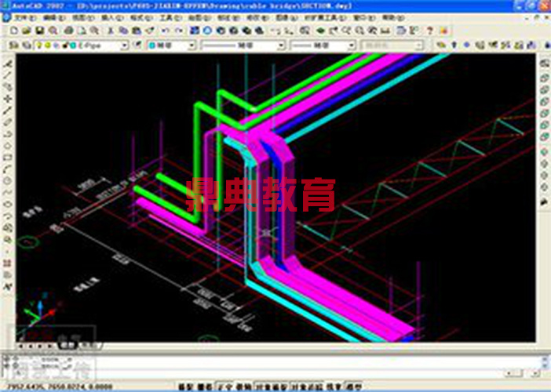Click the Save icon in standard toolbar
Screen dimensions: 551x392
point(38,30)
